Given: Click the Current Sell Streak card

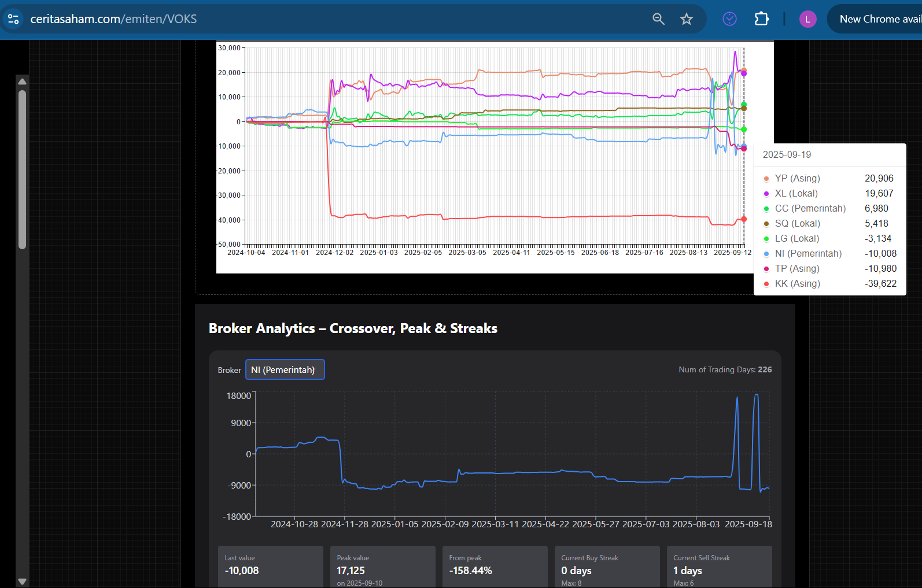Looking at the screenshot, I should coord(719,567).
